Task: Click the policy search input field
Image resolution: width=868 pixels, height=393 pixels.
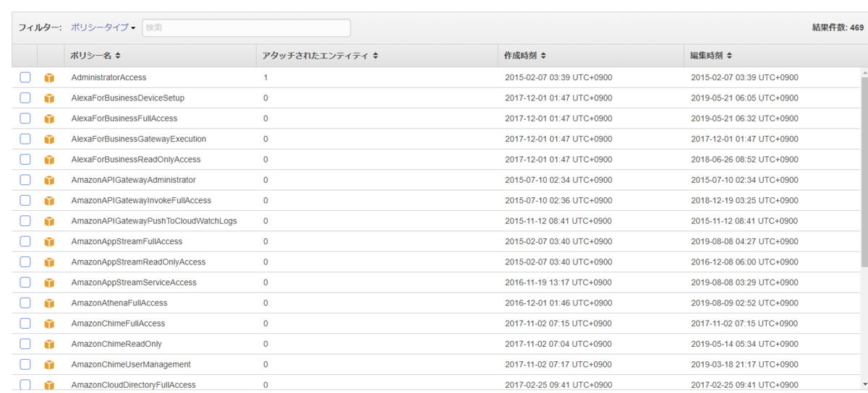Action: coord(247,27)
